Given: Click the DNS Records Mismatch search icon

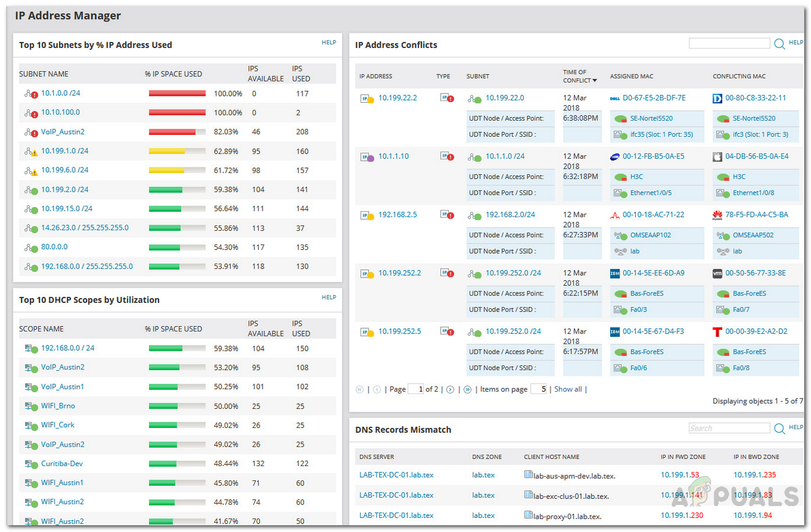Looking at the screenshot, I should point(780,429).
